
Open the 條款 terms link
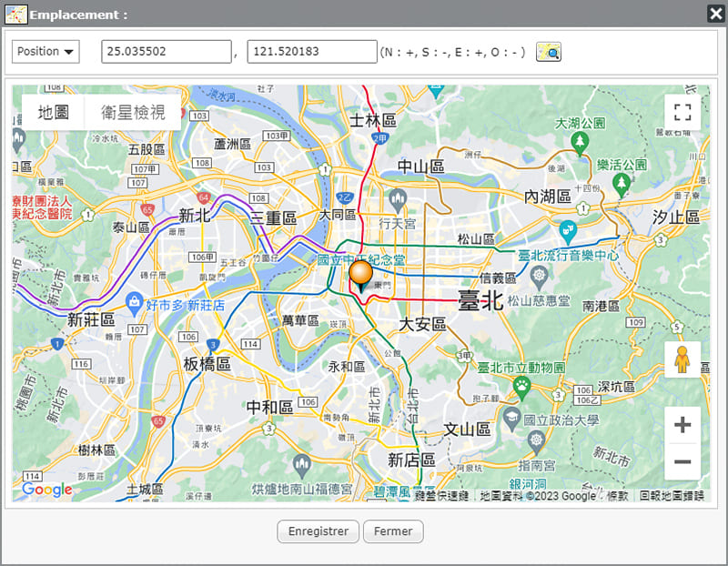pos(617,496)
